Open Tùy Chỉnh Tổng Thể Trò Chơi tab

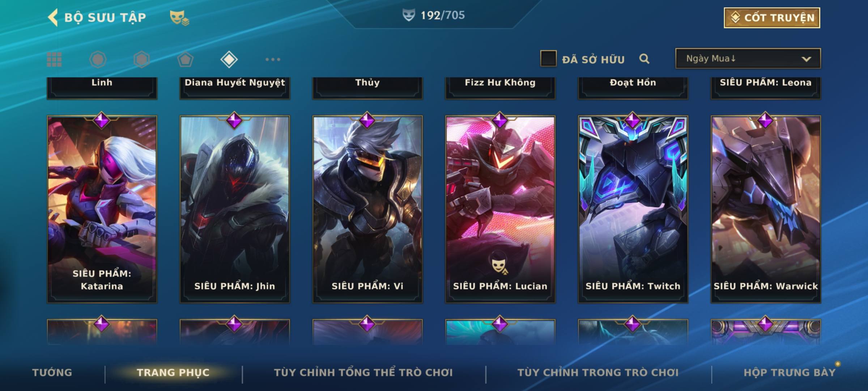363,372
